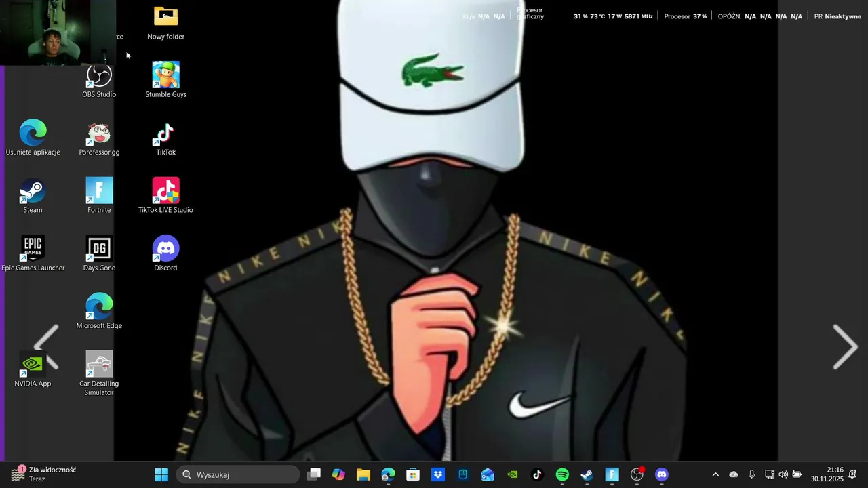Launch Days Gone desktop shortcut

click(x=99, y=254)
